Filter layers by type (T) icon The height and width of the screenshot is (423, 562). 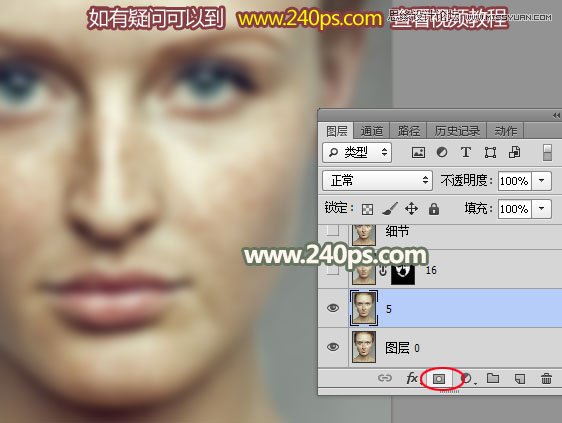click(x=466, y=153)
